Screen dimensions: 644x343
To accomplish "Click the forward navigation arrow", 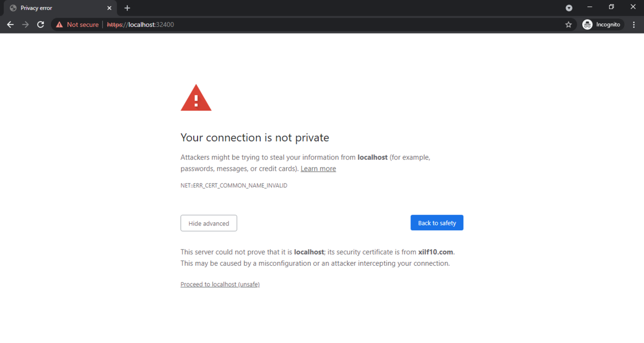I will tap(25, 25).
